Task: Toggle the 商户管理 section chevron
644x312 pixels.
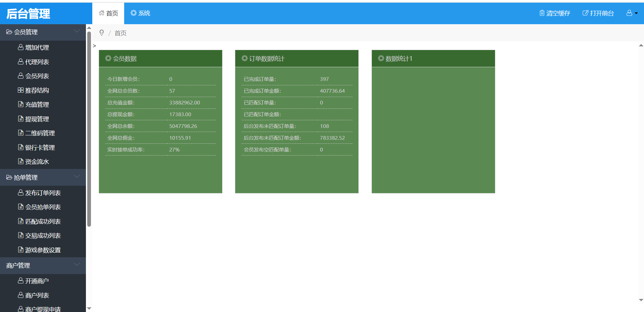Action: (x=77, y=265)
